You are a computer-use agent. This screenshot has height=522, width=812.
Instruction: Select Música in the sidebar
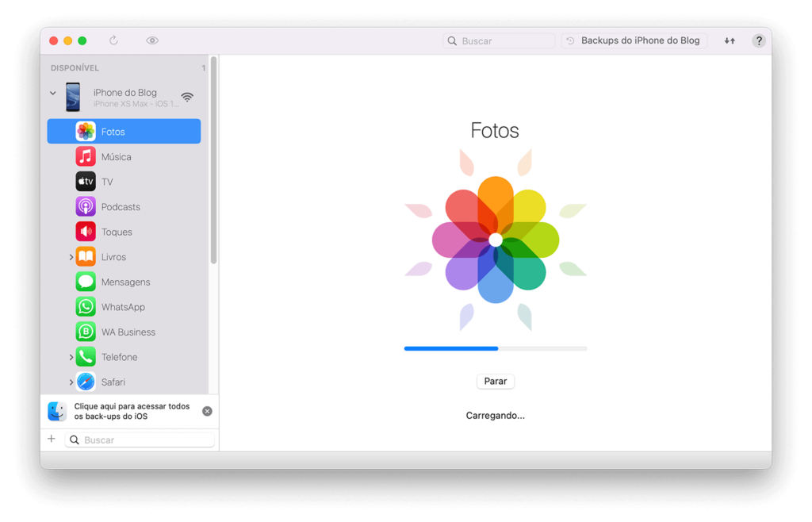[116, 157]
